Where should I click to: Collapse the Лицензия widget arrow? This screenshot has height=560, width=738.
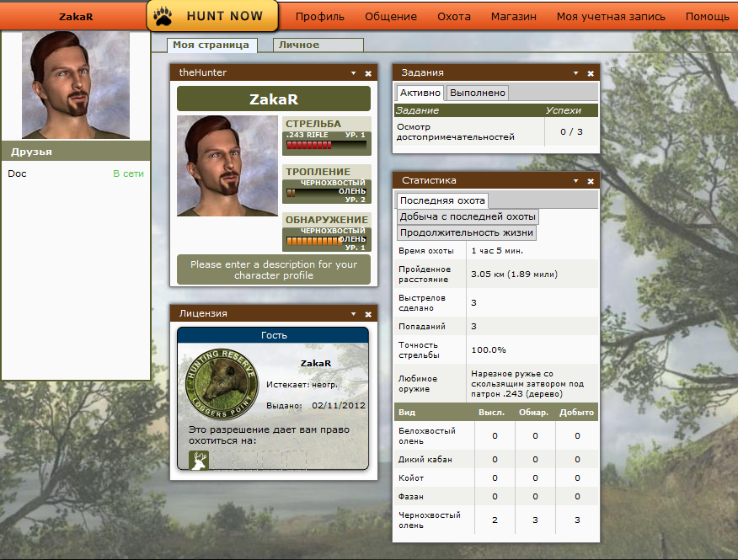click(353, 314)
